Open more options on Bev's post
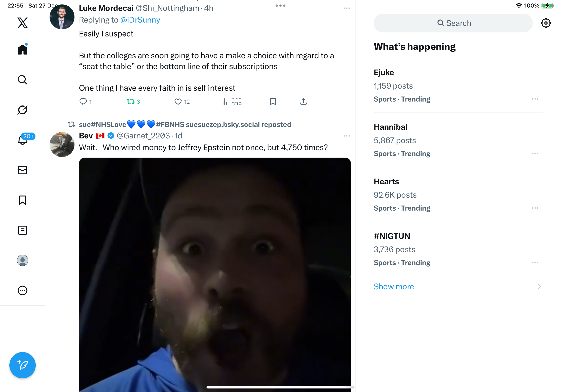This screenshot has width=561, height=392. click(x=347, y=136)
